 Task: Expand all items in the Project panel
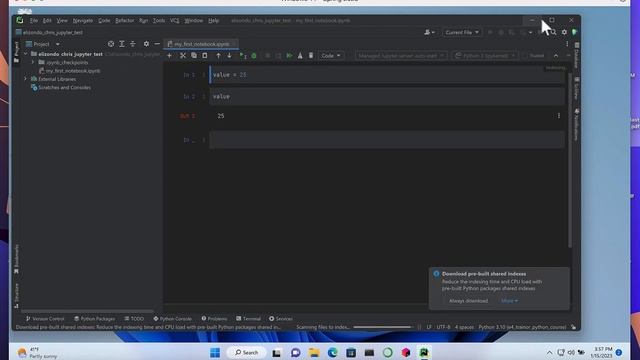122,44
